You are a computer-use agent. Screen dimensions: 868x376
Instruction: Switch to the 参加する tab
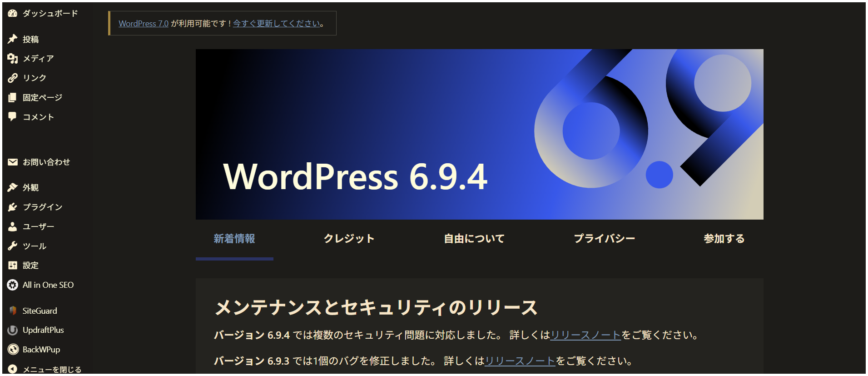(x=724, y=239)
